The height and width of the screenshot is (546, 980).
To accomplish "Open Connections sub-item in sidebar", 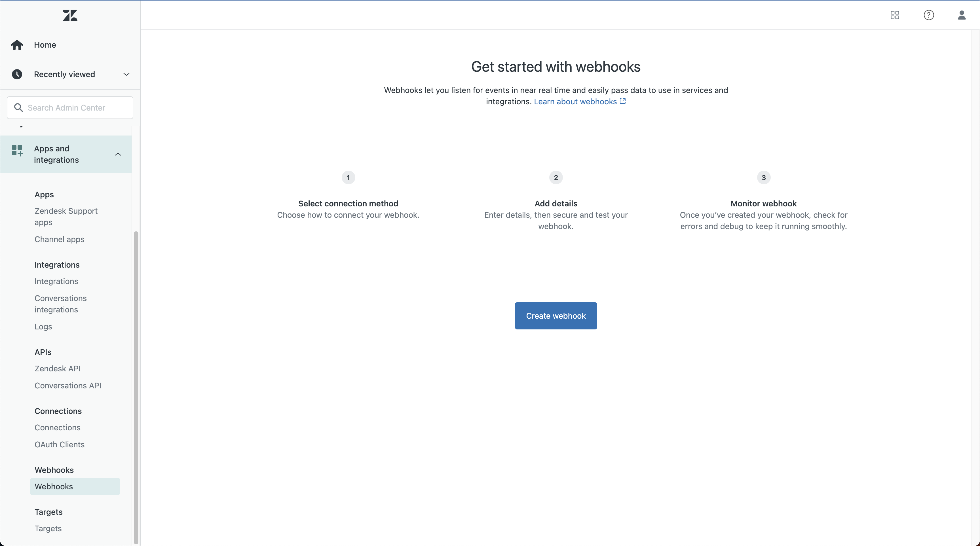I will coord(58,428).
